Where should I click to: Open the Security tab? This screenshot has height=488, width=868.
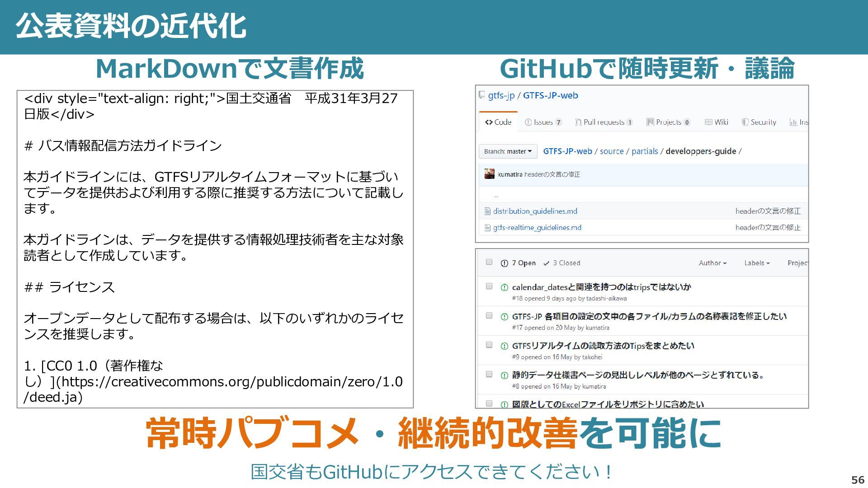[759, 122]
